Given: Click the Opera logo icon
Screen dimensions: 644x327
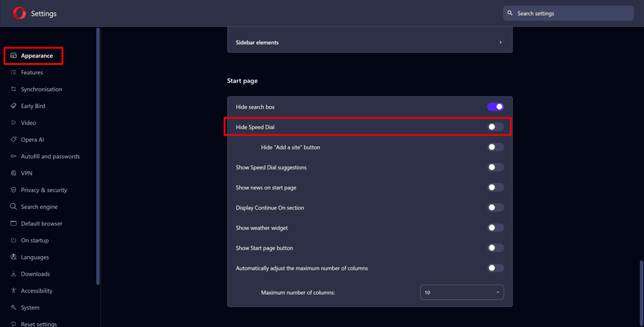Looking at the screenshot, I should [19, 14].
